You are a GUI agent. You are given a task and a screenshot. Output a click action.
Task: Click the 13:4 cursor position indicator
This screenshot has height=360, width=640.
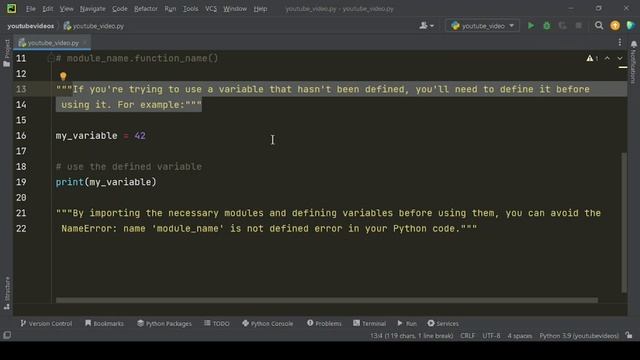click(x=411, y=336)
